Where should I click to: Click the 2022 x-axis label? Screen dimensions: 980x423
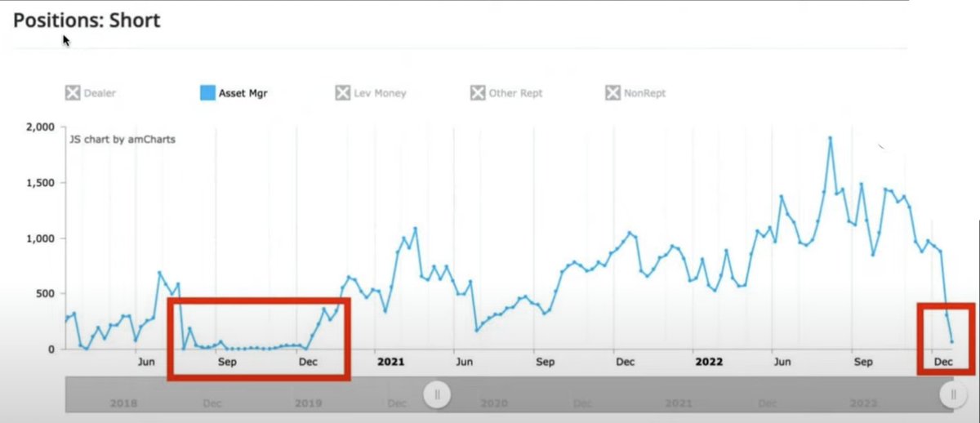[x=707, y=361]
